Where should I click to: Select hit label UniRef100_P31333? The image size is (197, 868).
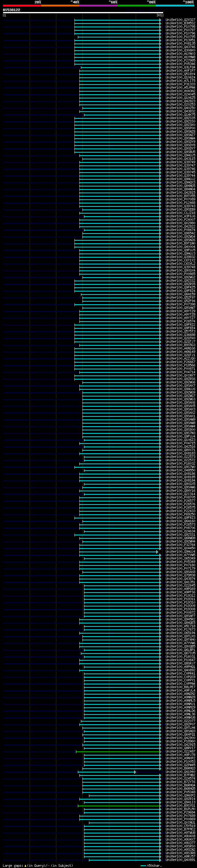tap(180, 84)
